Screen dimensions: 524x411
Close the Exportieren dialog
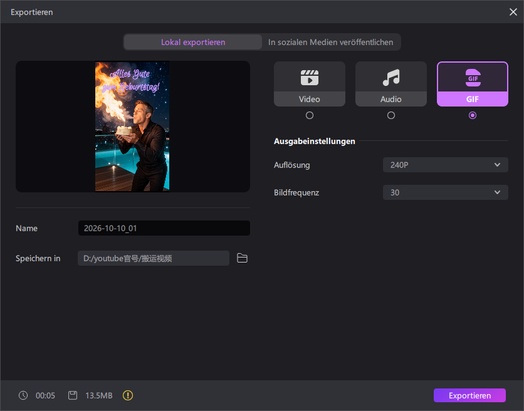pos(513,12)
